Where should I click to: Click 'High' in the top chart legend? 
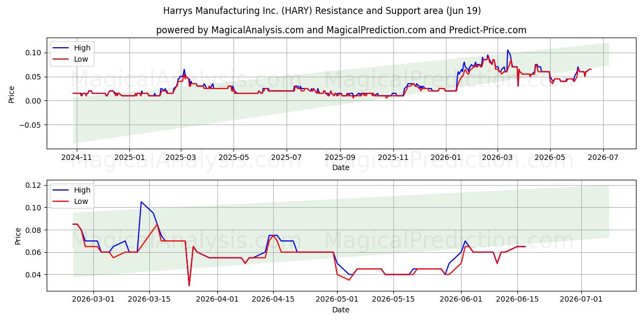pos(82,48)
